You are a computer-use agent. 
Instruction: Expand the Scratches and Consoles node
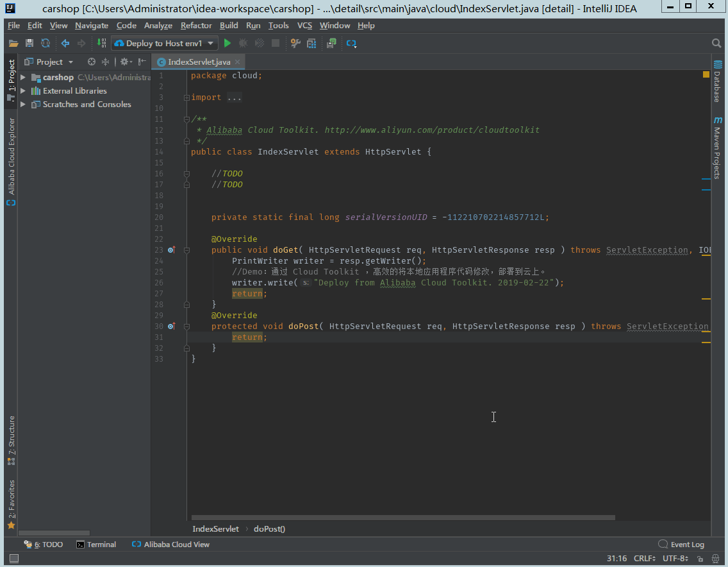23,104
